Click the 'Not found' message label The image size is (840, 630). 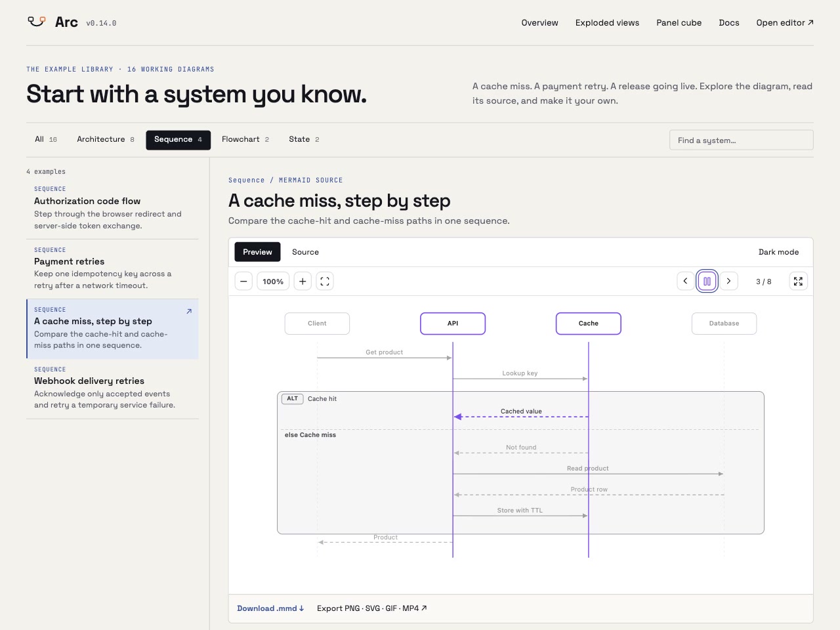click(521, 448)
